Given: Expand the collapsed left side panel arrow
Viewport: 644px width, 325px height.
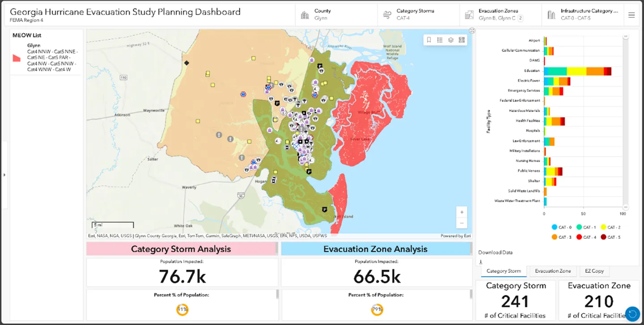Looking at the screenshot, I should 4,175.
